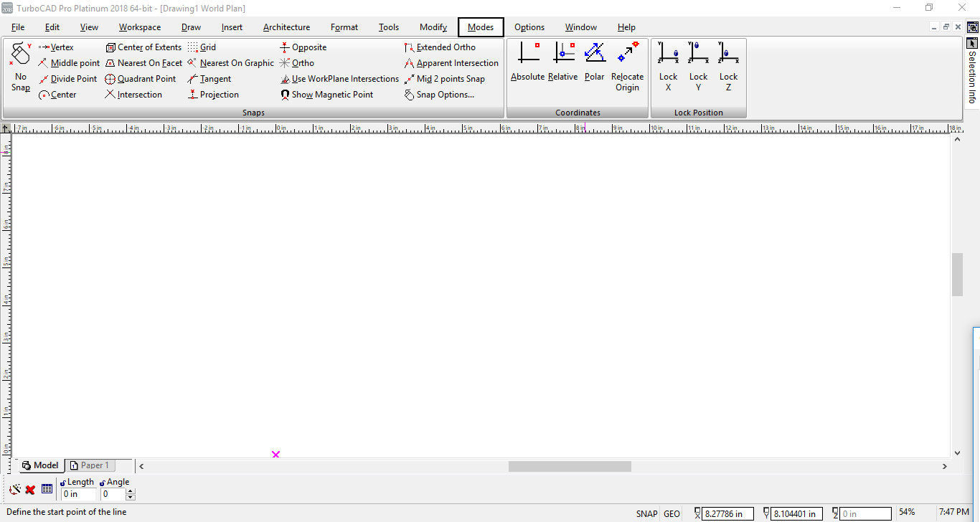Open the Modify menu
The image size is (980, 522).
tap(433, 27)
